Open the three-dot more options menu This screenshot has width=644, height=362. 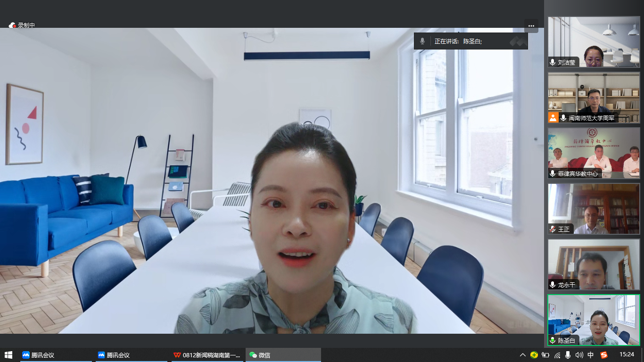531,26
